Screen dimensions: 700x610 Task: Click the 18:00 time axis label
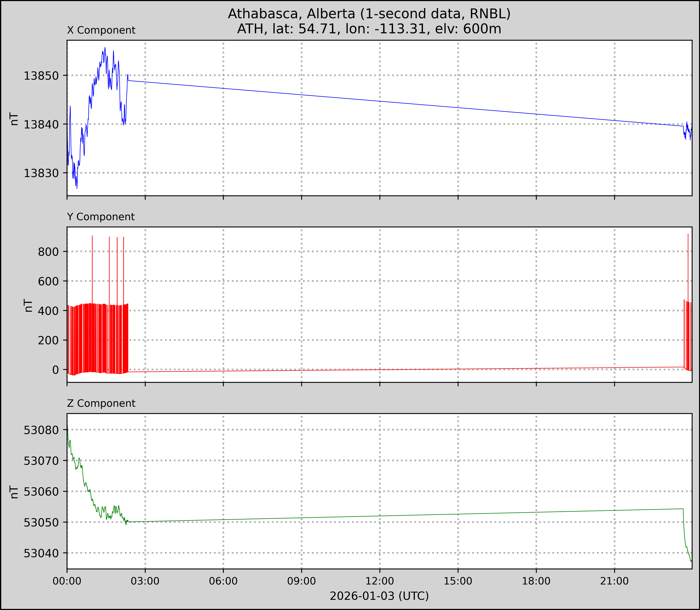[536, 581]
